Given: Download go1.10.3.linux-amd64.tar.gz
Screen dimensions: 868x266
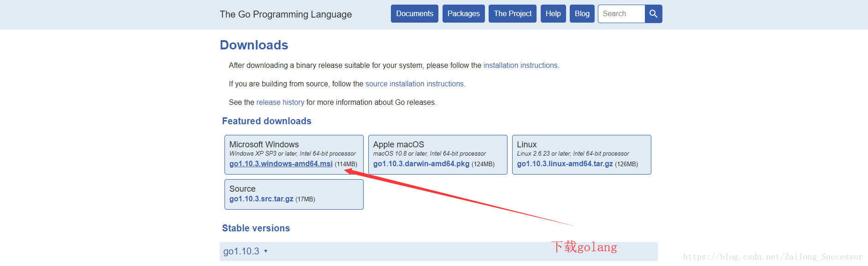Looking at the screenshot, I should click(565, 164).
